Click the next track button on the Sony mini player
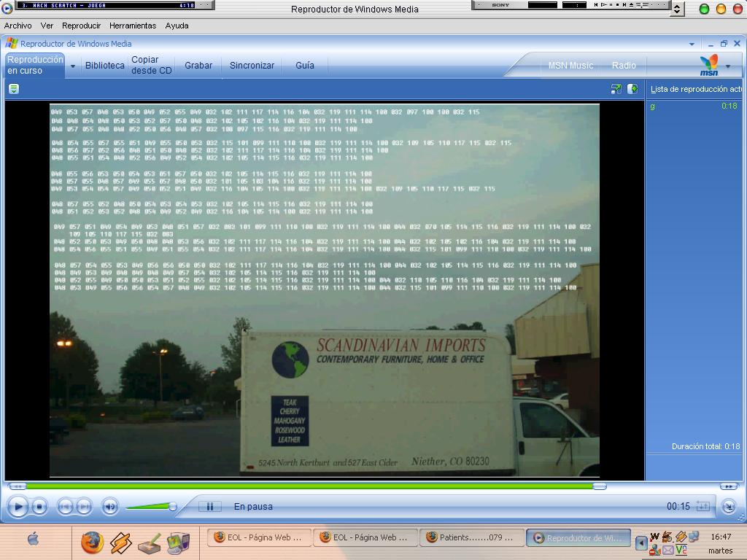This screenshot has height=560, width=747. 624,5
